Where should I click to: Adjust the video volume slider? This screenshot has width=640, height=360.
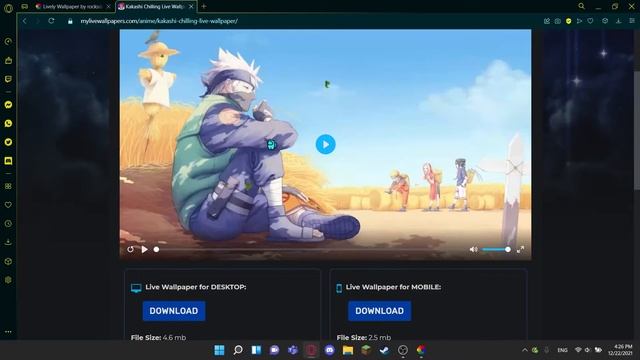496,249
